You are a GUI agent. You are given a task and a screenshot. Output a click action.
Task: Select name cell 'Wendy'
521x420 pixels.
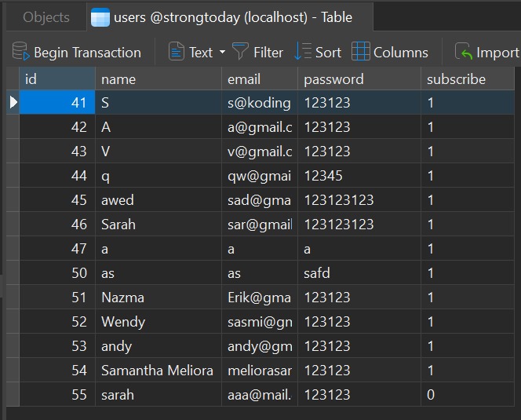point(158,322)
